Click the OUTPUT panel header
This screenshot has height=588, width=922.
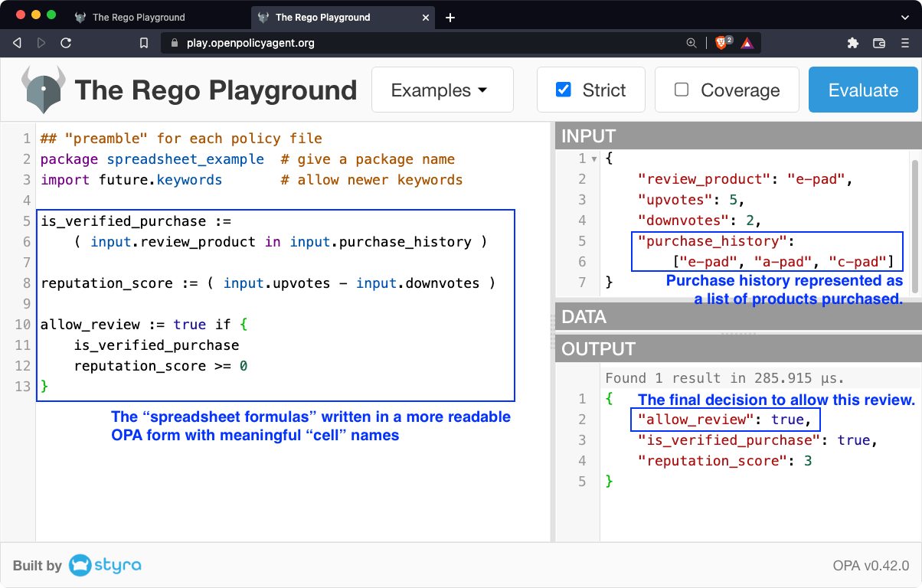pyautogui.click(x=737, y=348)
